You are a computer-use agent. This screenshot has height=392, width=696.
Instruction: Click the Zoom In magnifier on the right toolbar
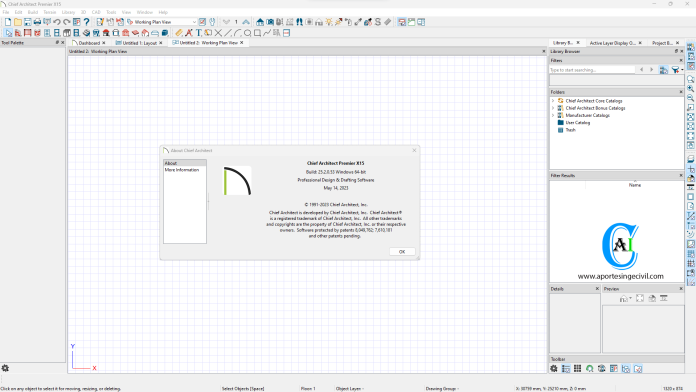pyautogui.click(x=691, y=88)
